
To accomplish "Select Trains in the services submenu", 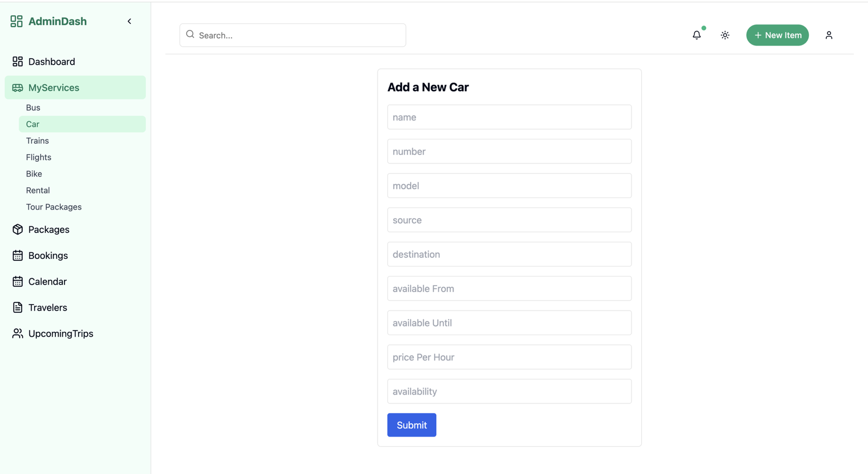I will point(37,141).
